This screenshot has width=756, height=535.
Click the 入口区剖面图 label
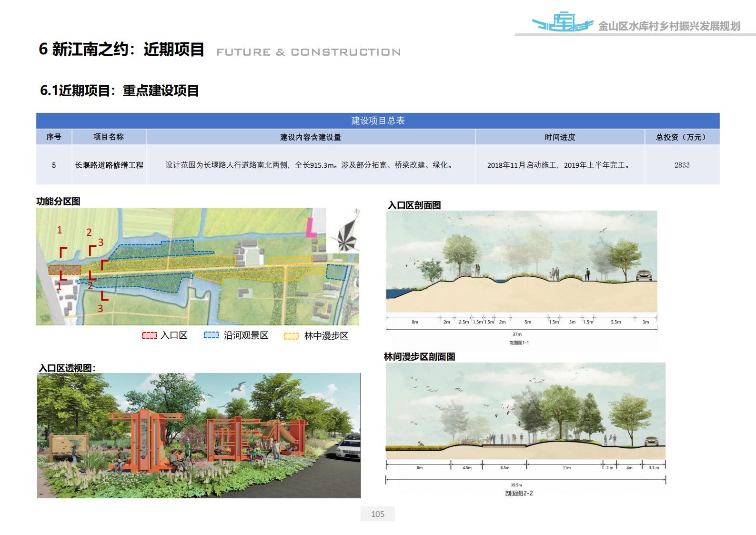(x=414, y=205)
